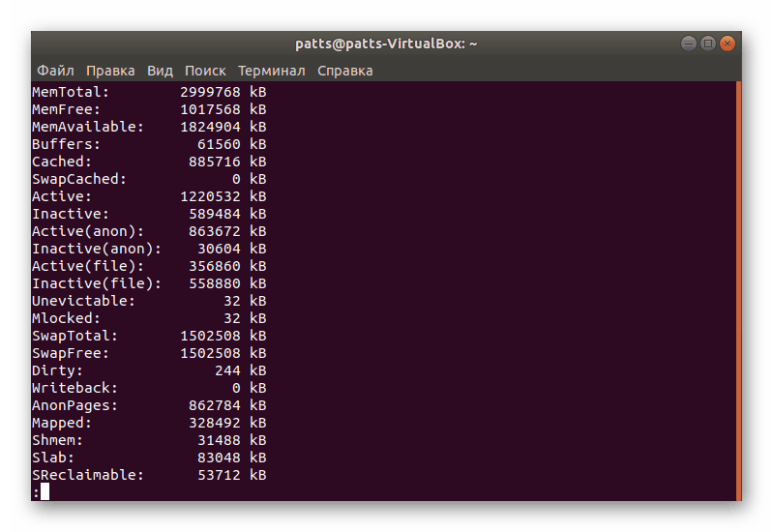The height and width of the screenshot is (532, 773).
Task: Click the value 83048
Action: point(219,458)
